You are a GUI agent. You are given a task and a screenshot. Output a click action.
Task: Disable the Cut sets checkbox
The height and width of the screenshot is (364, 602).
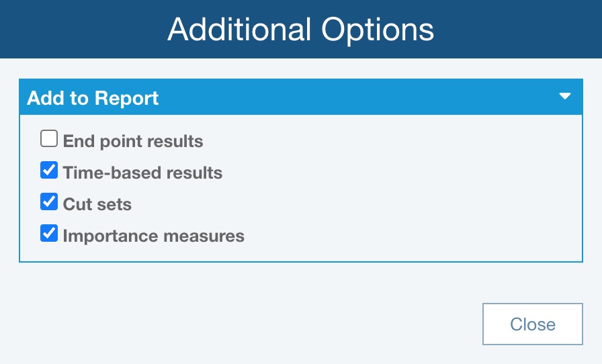pos(49,202)
